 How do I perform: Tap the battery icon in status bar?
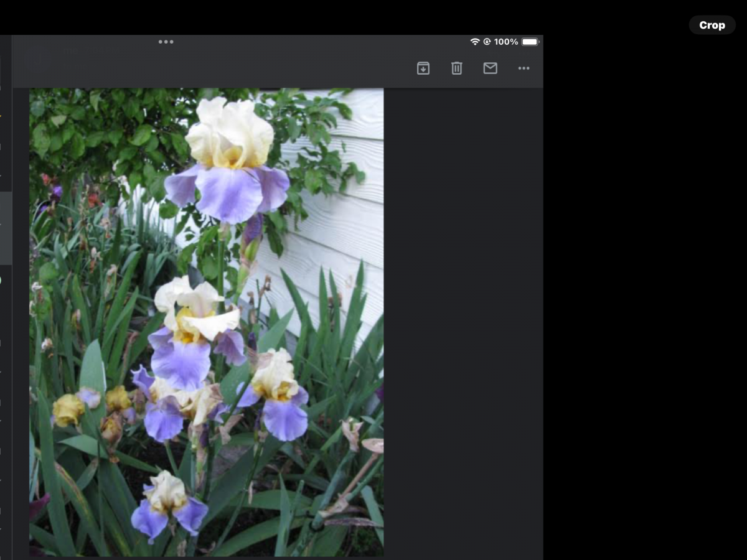click(x=530, y=42)
